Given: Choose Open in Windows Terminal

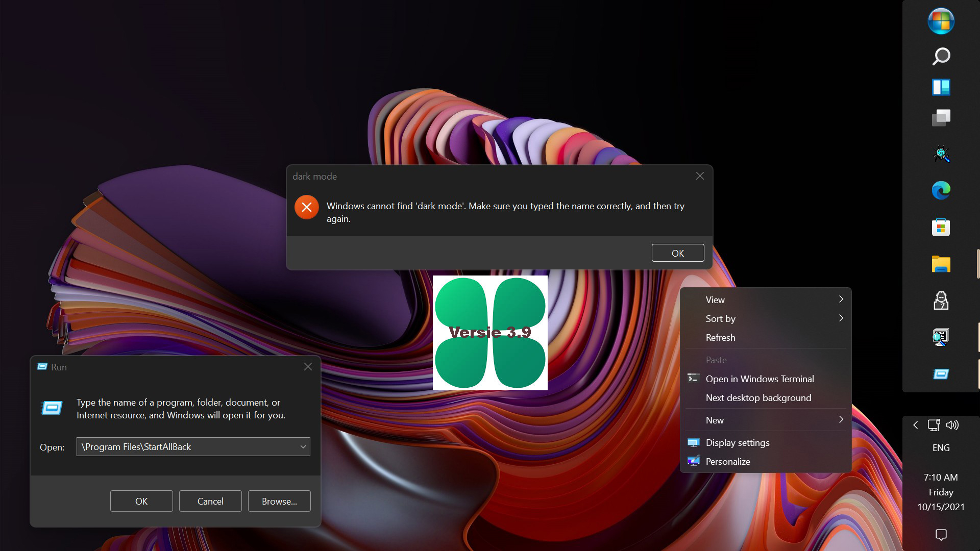Looking at the screenshot, I should coord(766,379).
